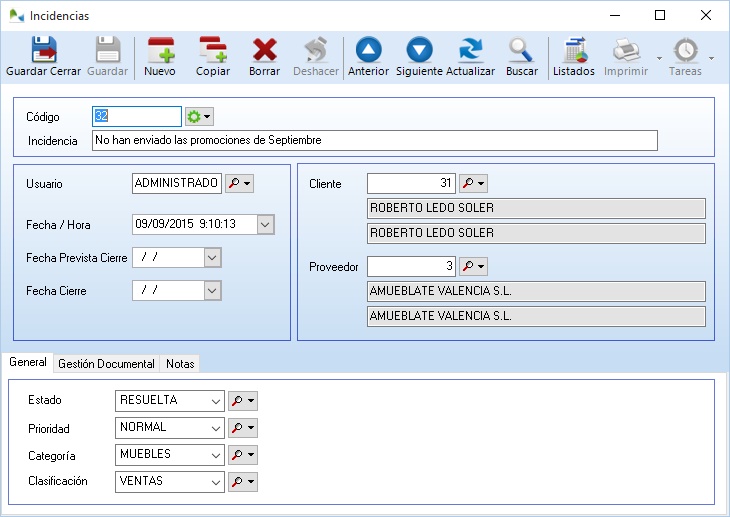Click the green gear next to Código
Viewport: 730px width, 517px height.
tap(194, 117)
